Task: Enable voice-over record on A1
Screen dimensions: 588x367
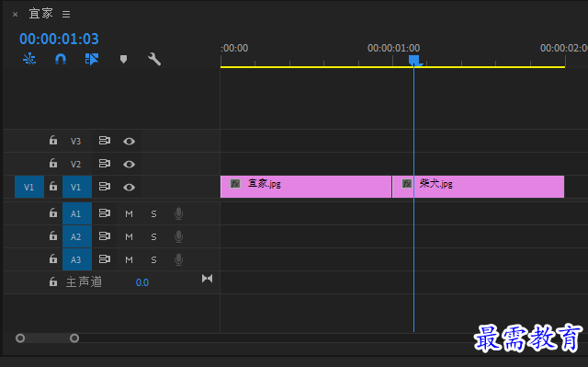Action: click(x=179, y=213)
